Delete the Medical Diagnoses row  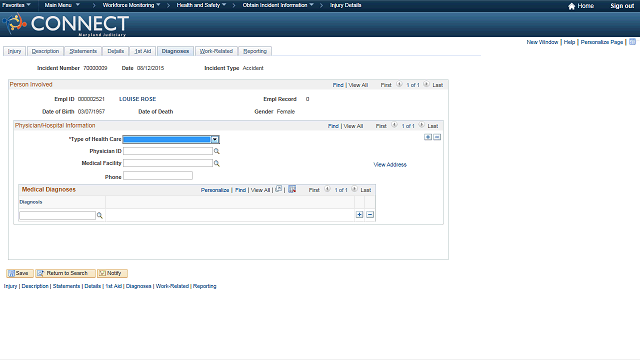(x=370, y=215)
